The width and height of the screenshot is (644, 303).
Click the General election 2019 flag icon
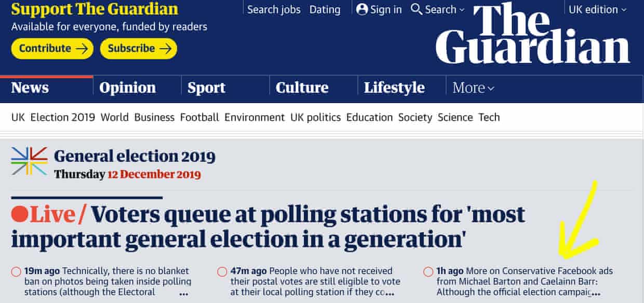click(x=29, y=161)
